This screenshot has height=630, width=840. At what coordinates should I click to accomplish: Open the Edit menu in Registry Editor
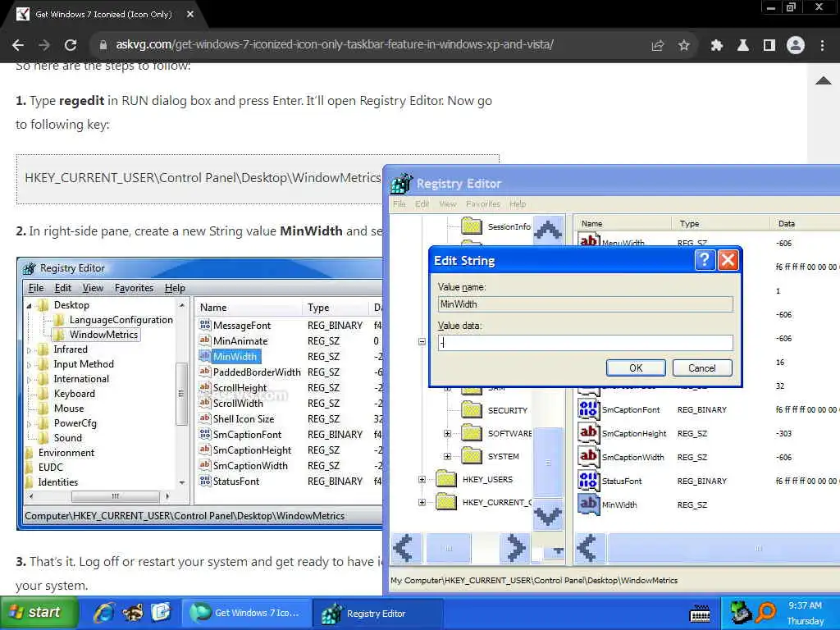tap(422, 204)
